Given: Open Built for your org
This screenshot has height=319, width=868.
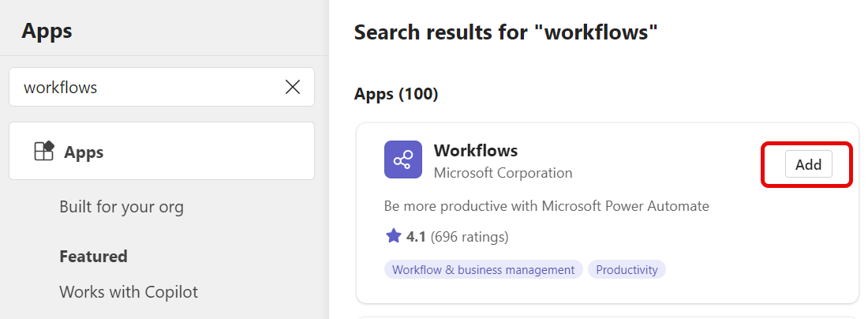Looking at the screenshot, I should [x=122, y=207].
